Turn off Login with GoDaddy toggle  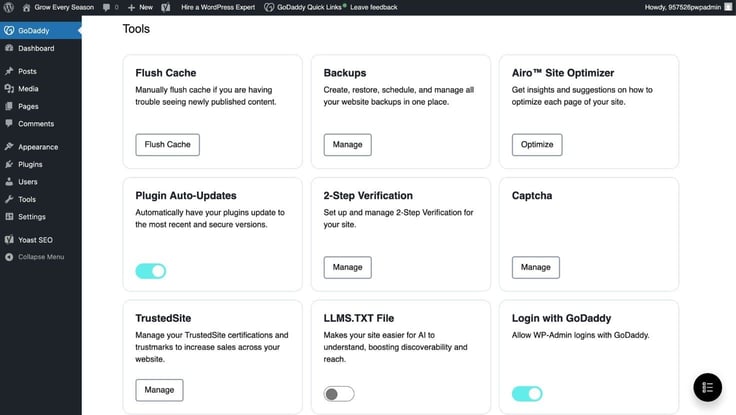[x=527, y=394]
